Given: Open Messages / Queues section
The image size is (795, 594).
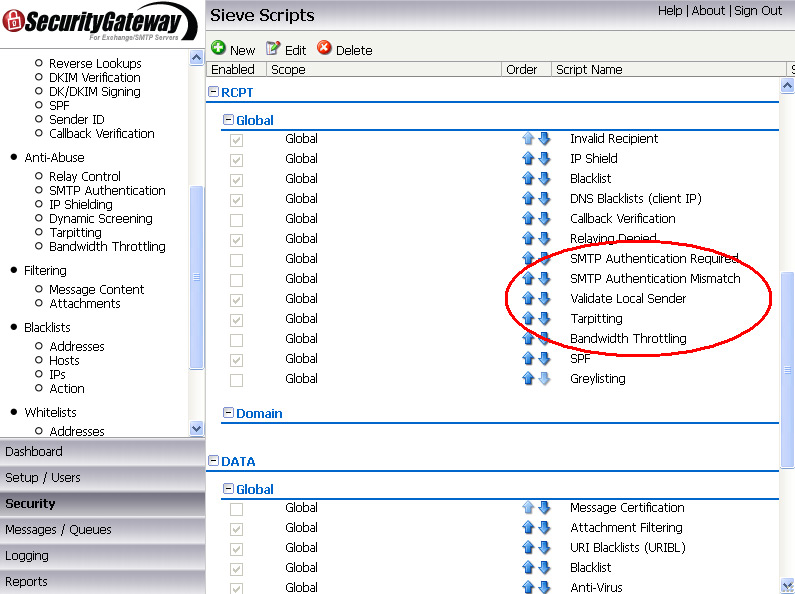Looking at the screenshot, I should point(102,530).
